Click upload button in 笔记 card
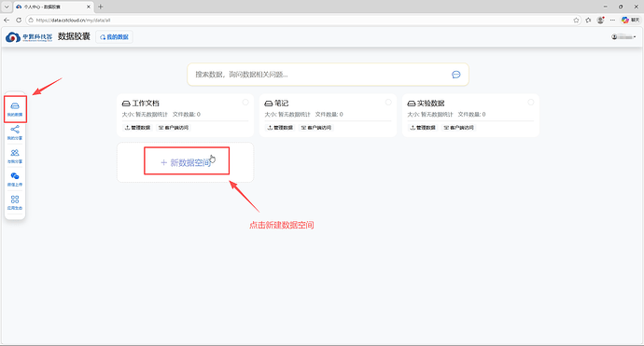The image size is (644, 346). coord(280,128)
